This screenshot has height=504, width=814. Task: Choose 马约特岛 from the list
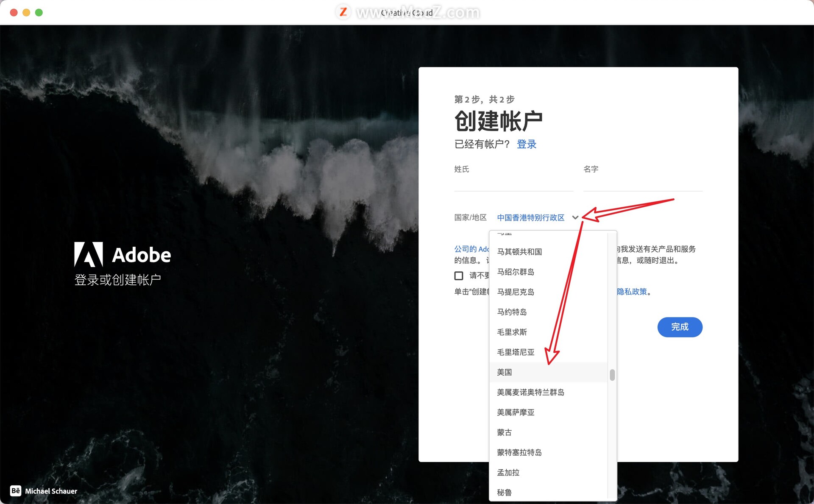(x=549, y=312)
